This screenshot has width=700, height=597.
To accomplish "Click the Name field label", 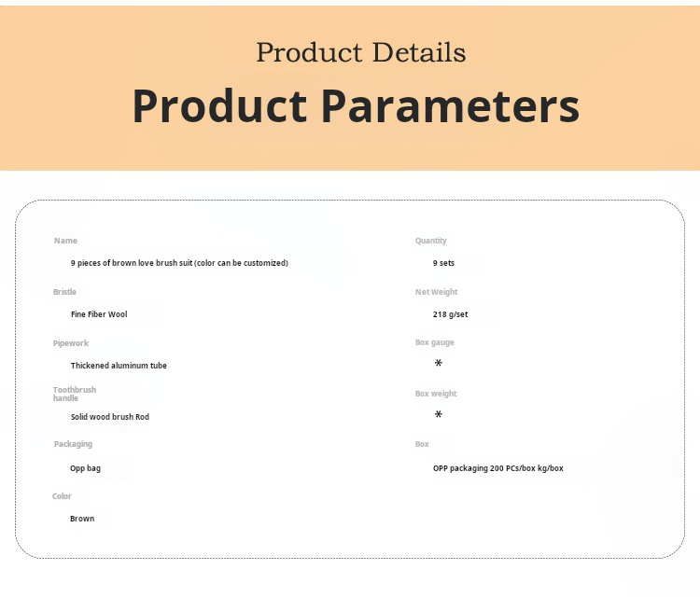I will click(65, 241).
